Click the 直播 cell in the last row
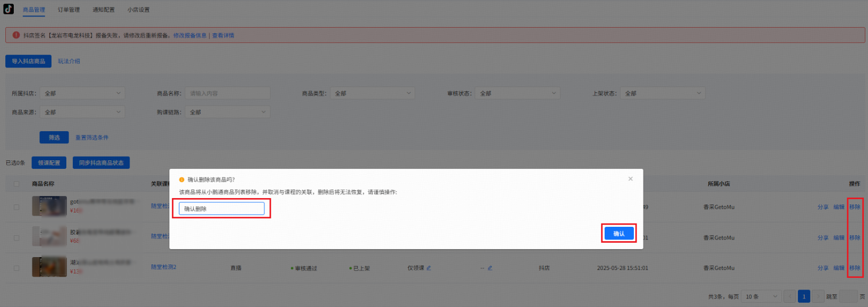Screen dimensions: 868x307 pos(236,268)
